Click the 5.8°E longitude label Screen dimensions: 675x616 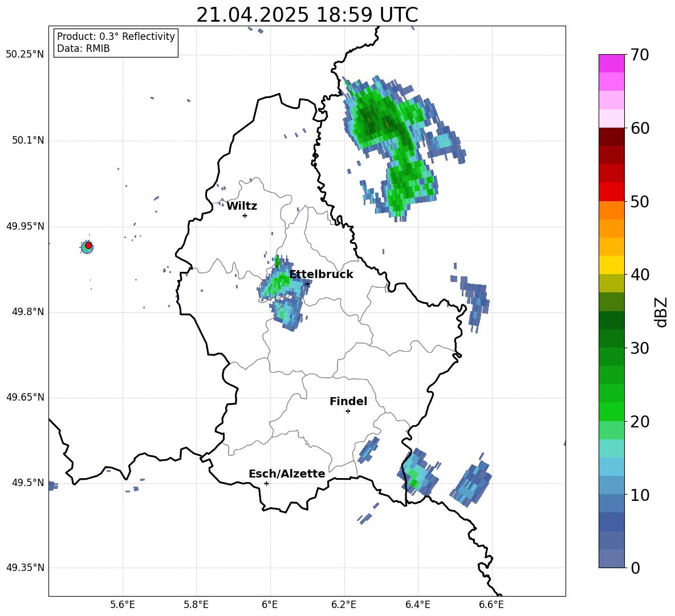tap(196, 605)
